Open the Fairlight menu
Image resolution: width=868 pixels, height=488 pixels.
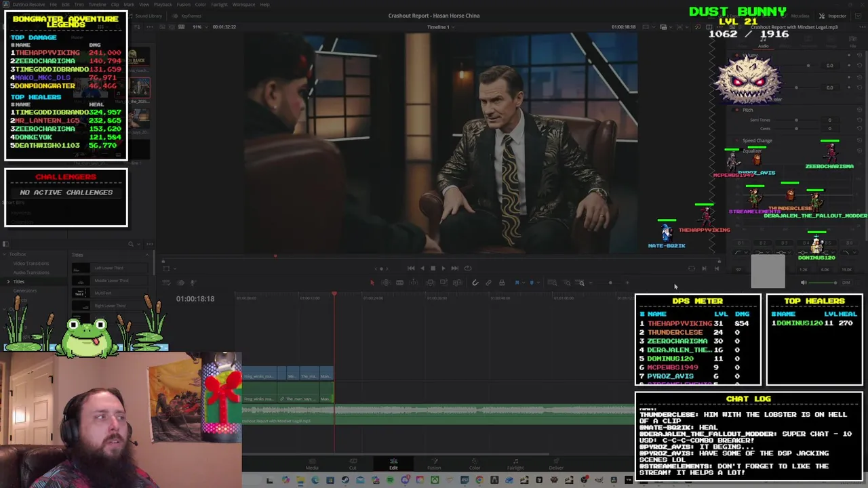pyautogui.click(x=219, y=4)
